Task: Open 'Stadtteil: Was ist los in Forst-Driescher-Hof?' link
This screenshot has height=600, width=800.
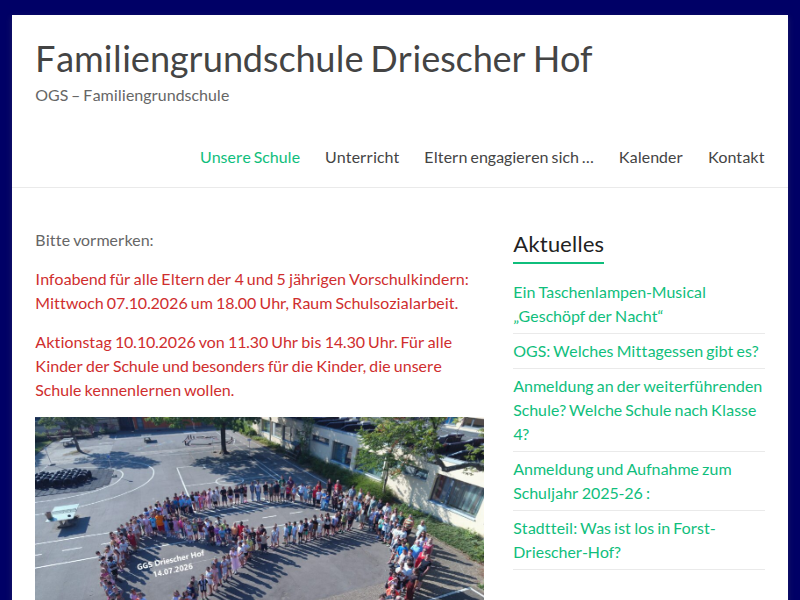Action: (614, 540)
